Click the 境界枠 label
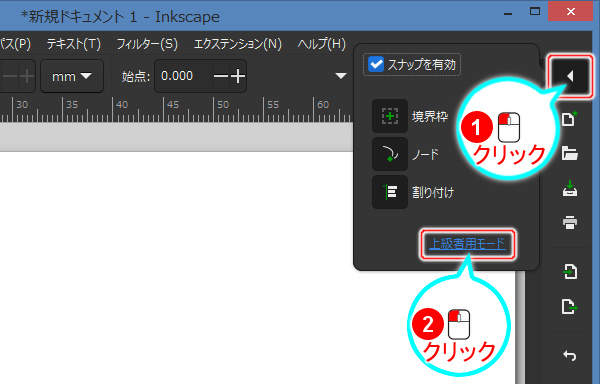This screenshot has height=384, width=600. [x=430, y=116]
